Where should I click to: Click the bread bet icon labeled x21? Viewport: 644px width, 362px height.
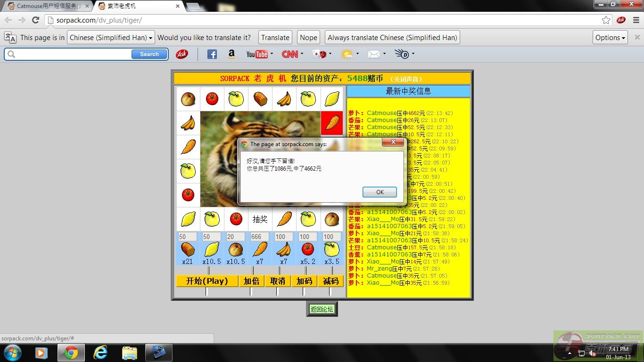tap(188, 249)
